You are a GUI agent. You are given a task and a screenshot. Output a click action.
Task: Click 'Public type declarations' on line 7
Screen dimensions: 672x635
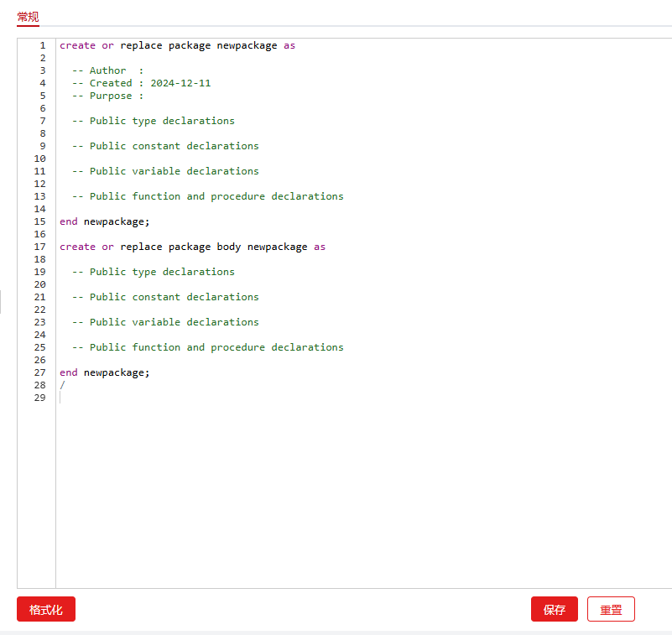click(161, 121)
